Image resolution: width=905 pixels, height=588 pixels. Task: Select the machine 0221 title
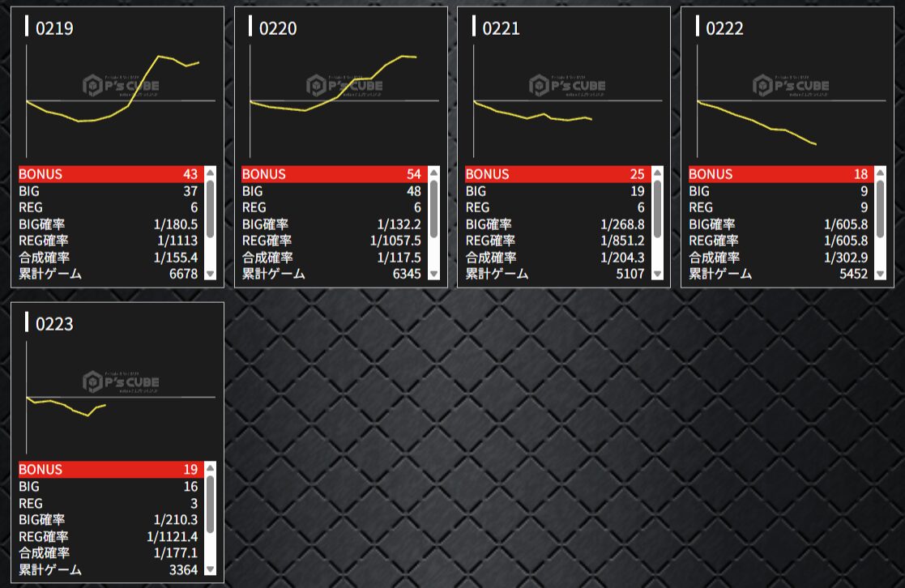point(501,28)
